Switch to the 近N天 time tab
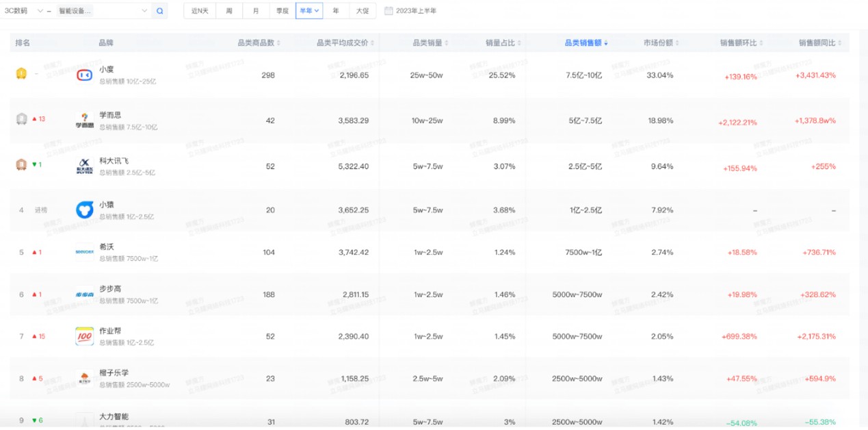 (x=200, y=11)
